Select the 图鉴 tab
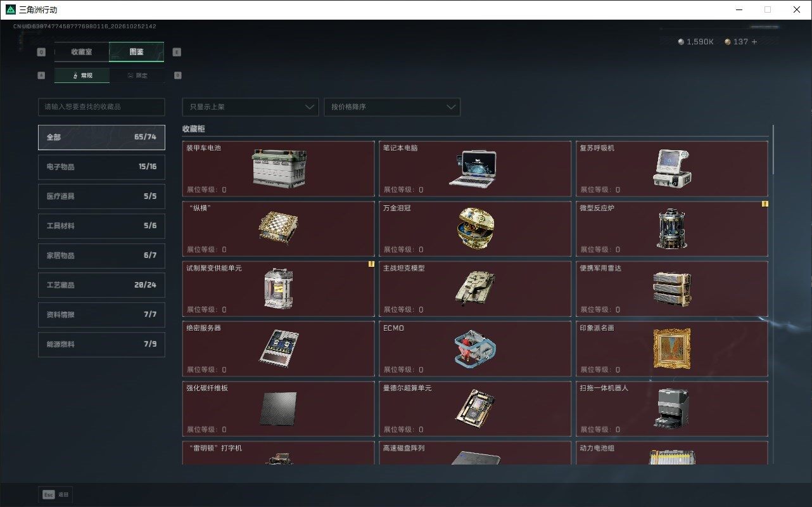Viewport: 812px width, 507px height. pos(136,52)
